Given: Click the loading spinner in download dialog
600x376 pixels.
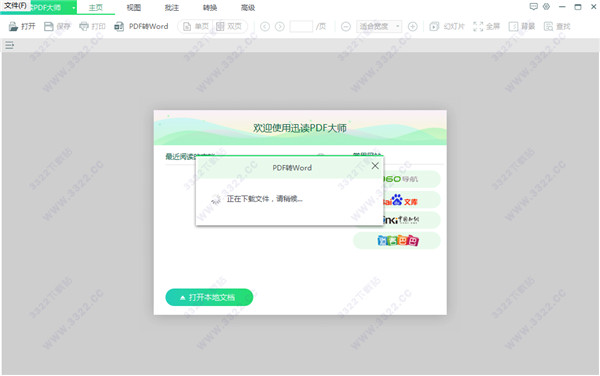Looking at the screenshot, I should coord(216,199).
